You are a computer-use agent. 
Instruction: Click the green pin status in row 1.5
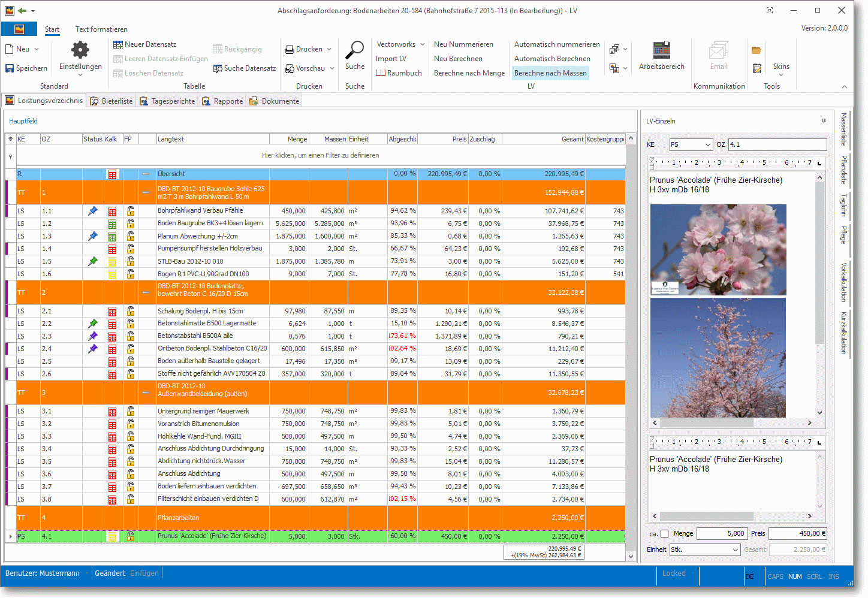[x=93, y=261]
